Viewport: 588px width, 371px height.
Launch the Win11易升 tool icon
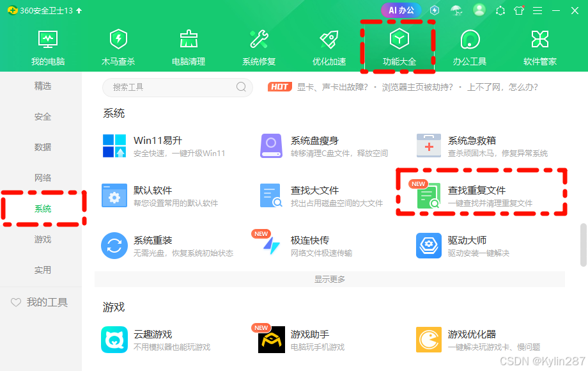(x=114, y=146)
